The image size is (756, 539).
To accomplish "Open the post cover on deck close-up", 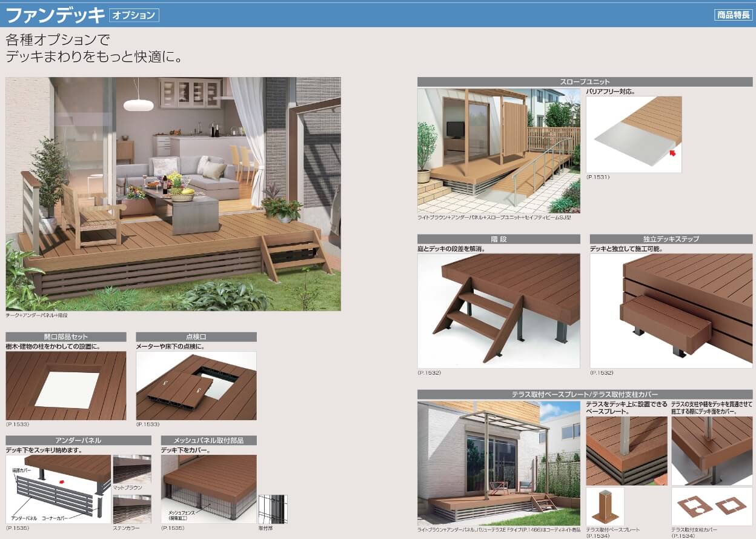I will click(712, 450).
